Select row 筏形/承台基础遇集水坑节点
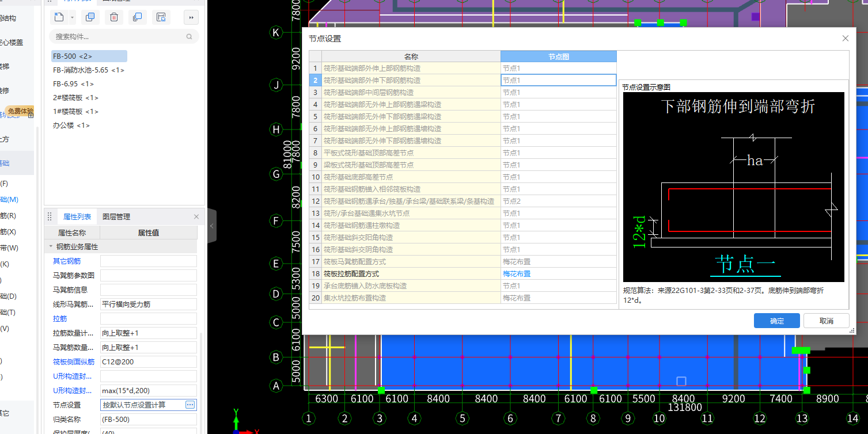The width and height of the screenshot is (868, 434). pos(411,213)
